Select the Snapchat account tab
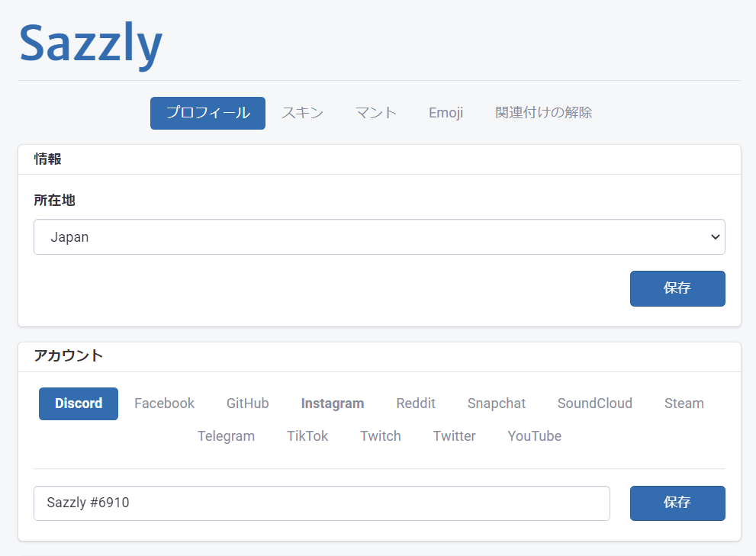Screen dimensions: 756x556 click(497, 403)
